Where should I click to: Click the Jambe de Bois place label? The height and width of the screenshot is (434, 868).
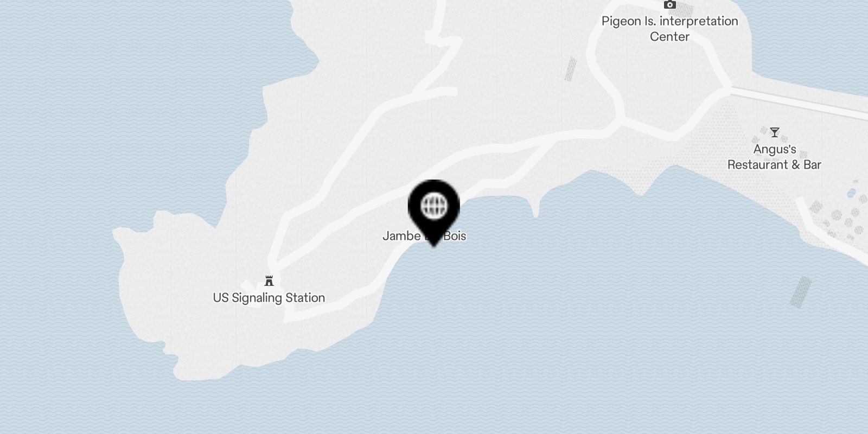click(424, 236)
